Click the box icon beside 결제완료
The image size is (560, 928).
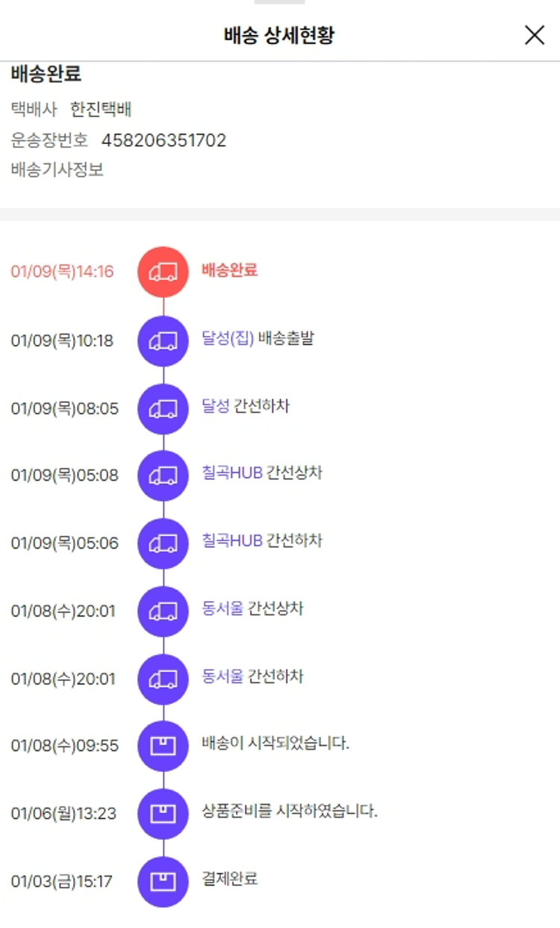pyautogui.click(x=163, y=881)
